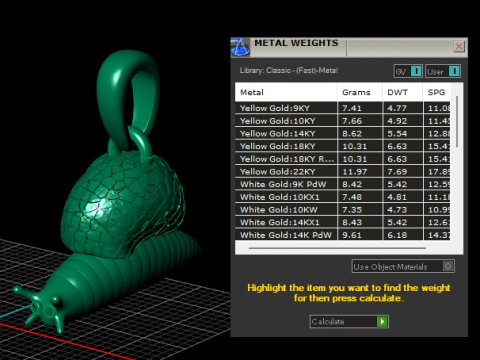Click the Metal column header
The height and width of the screenshot is (360, 480).
(x=252, y=92)
